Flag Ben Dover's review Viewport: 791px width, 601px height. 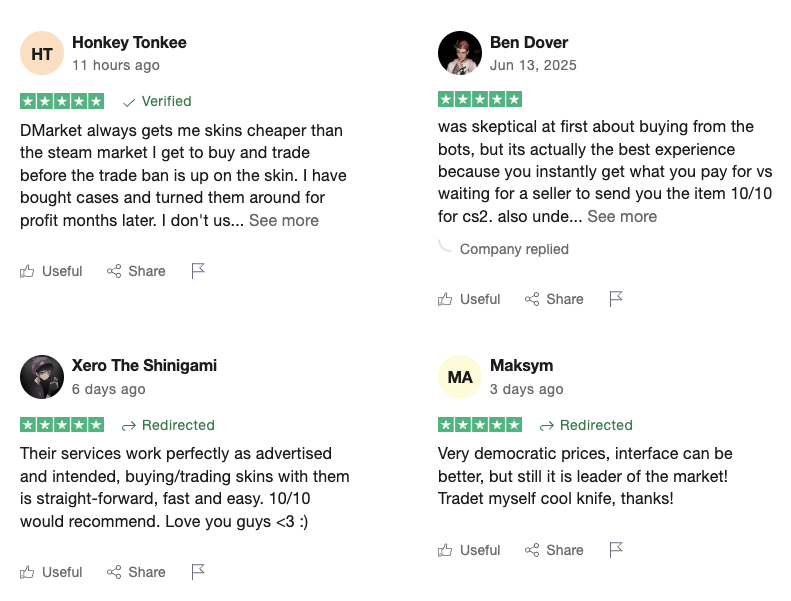point(616,299)
